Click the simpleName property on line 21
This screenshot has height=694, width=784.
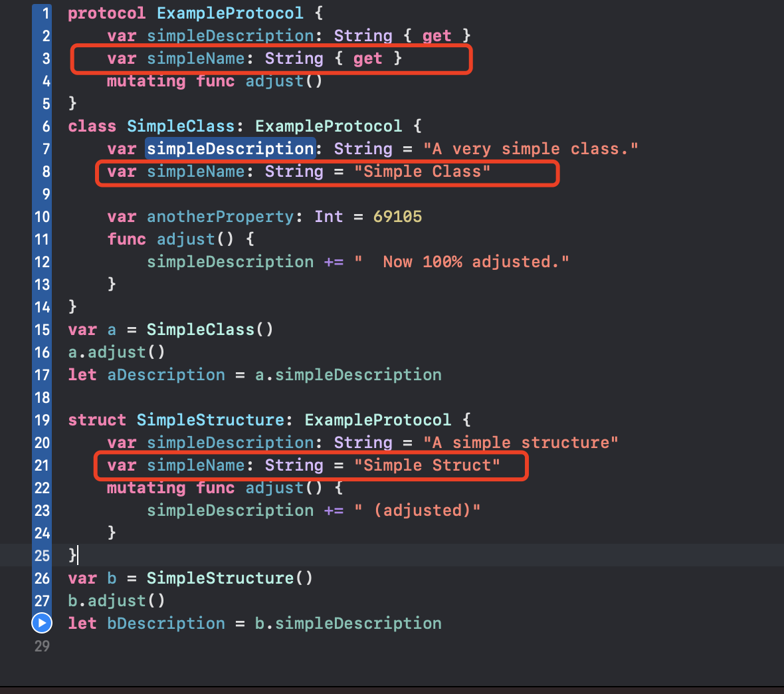[195, 465]
